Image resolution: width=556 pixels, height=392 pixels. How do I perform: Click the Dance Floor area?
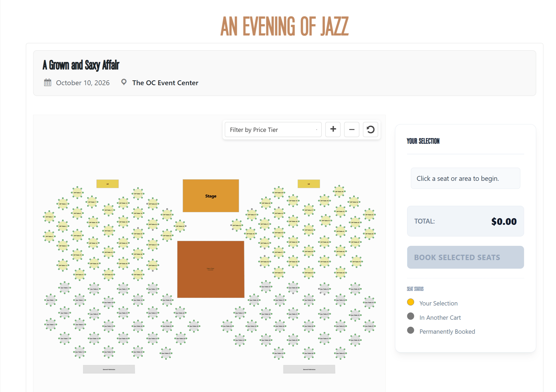coord(211,269)
